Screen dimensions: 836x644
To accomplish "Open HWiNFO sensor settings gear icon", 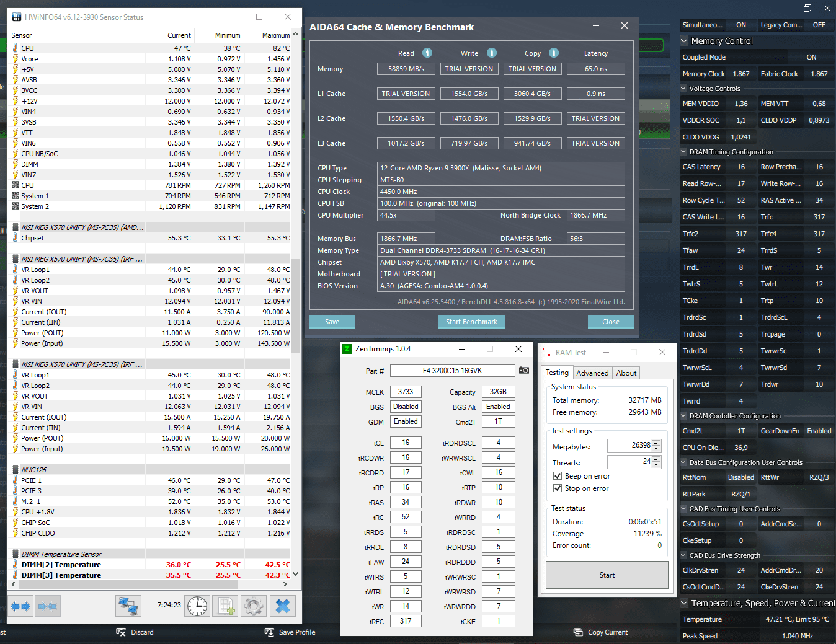I will (253, 606).
